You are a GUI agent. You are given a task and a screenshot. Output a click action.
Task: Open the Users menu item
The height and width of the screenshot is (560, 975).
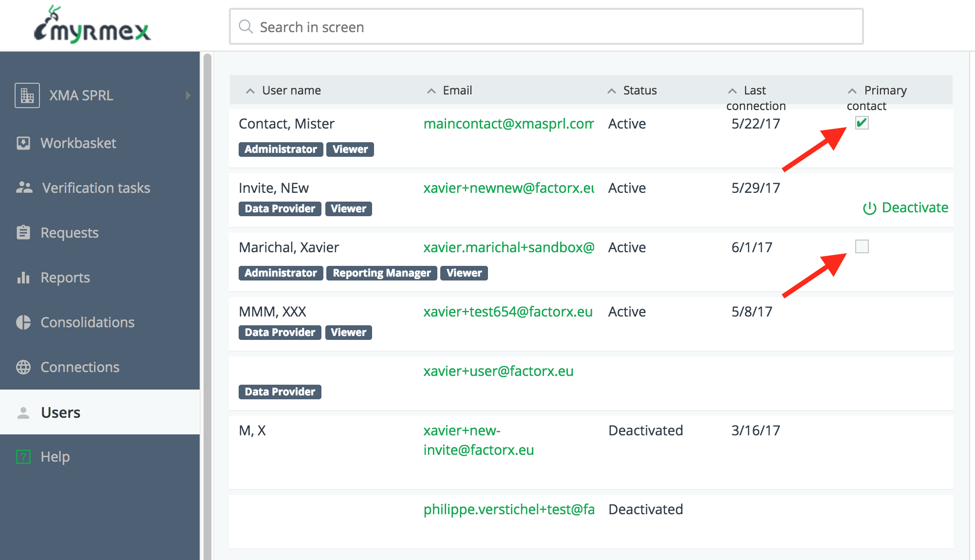click(61, 412)
